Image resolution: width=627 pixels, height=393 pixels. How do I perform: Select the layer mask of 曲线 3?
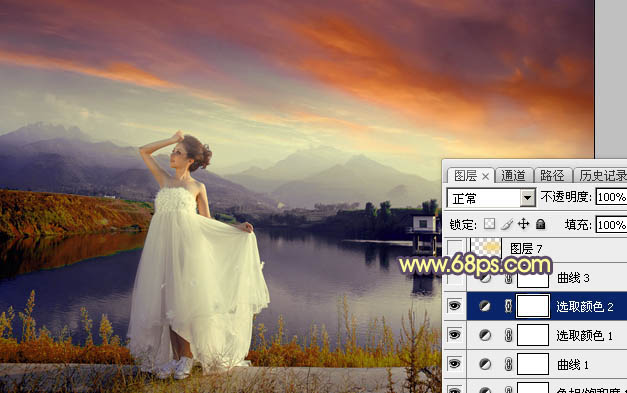pos(533,280)
